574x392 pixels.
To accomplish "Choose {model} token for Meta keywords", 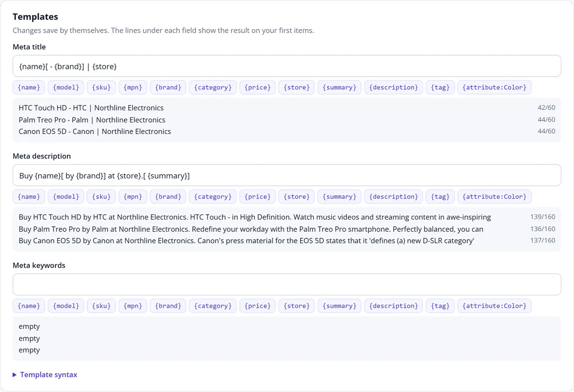I will click(x=66, y=306).
